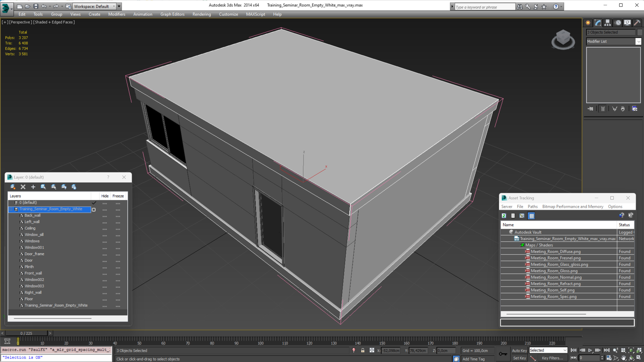Open the Graph Editors menu
Viewport: 644px width, 362px height.
point(172,14)
